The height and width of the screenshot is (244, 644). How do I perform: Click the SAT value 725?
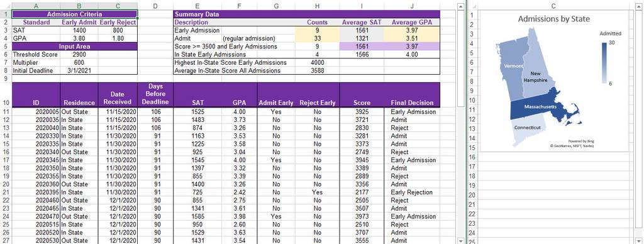[x=197, y=192]
